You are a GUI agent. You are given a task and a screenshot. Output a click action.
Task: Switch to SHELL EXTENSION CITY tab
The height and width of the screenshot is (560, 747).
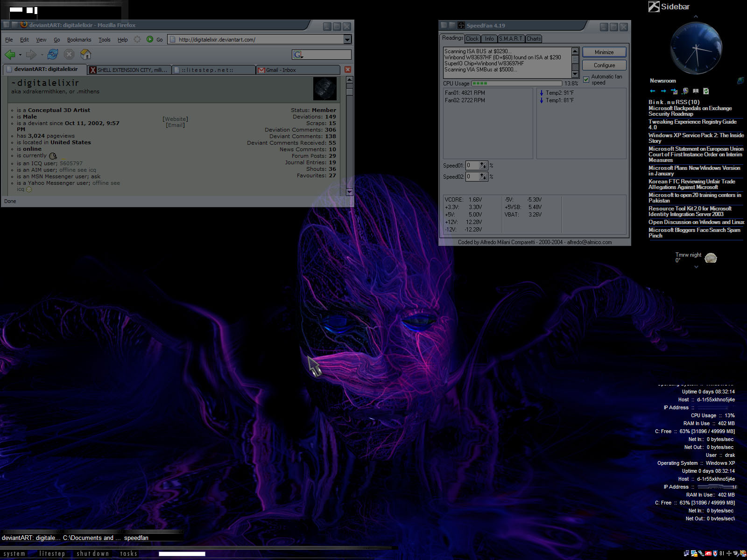click(129, 70)
